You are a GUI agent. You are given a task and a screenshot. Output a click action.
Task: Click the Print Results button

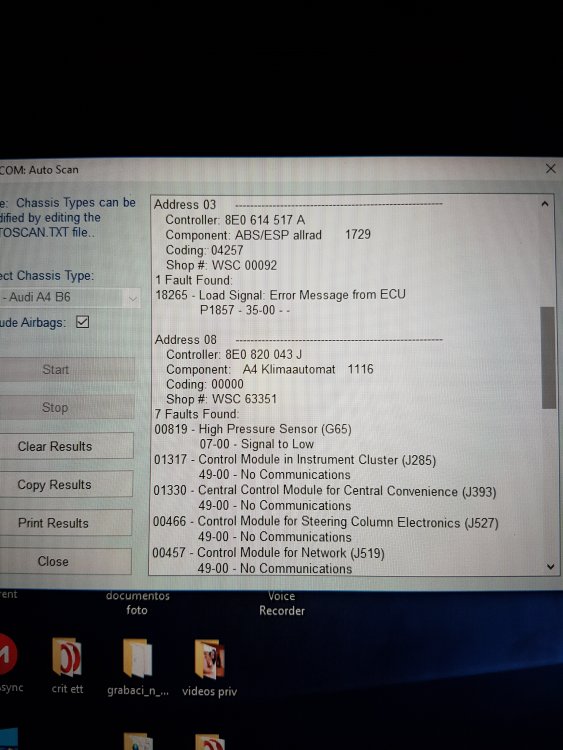[x=65, y=522]
